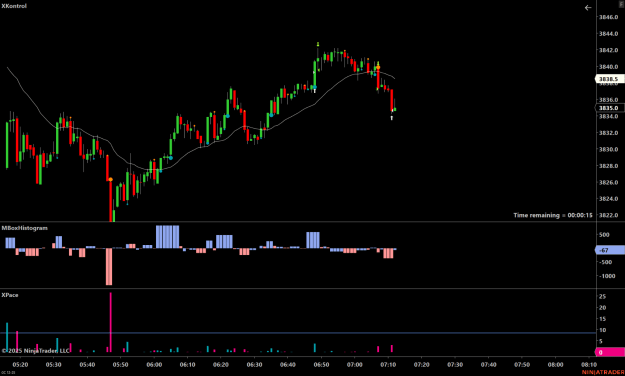Click the orange dot at the chart's lowest candle

click(110, 179)
